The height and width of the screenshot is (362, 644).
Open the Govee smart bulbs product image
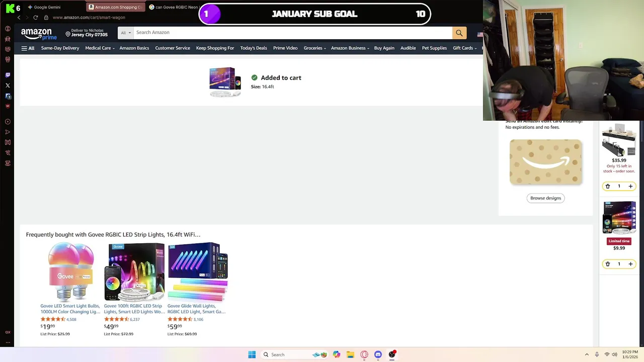(71, 272)
